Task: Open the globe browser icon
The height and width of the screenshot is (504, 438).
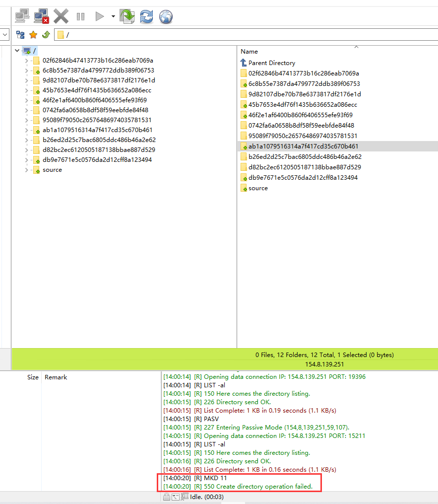Action: pyautogui.click(x=166, y=17)
